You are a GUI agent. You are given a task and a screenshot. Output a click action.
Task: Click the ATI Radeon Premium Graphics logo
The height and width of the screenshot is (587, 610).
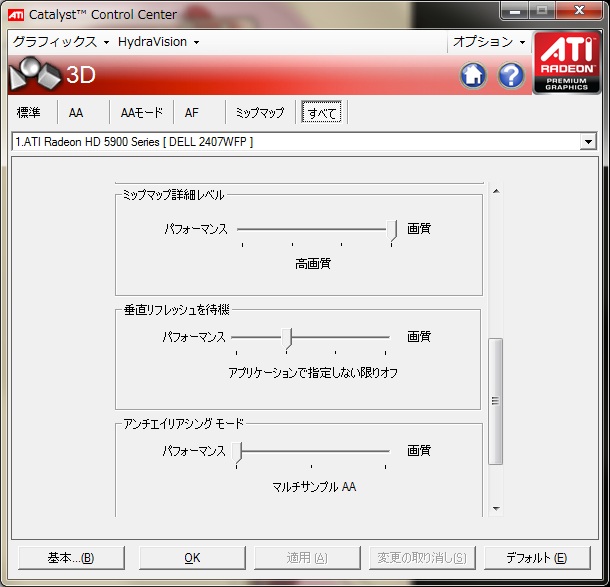click(566, 63)
